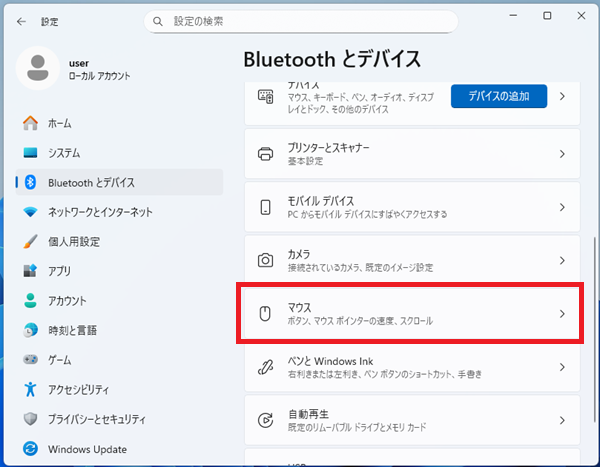Click the Bluetooth icon in sidebar
Viewport: 600px width, 467px height.
point(30,182)
